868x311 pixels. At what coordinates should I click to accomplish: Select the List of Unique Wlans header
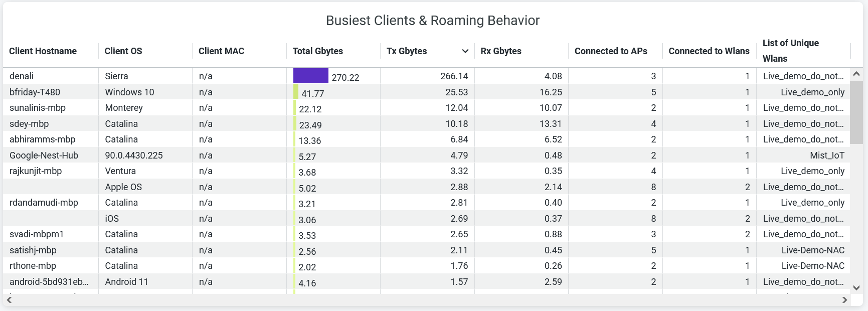click(790, 51)
